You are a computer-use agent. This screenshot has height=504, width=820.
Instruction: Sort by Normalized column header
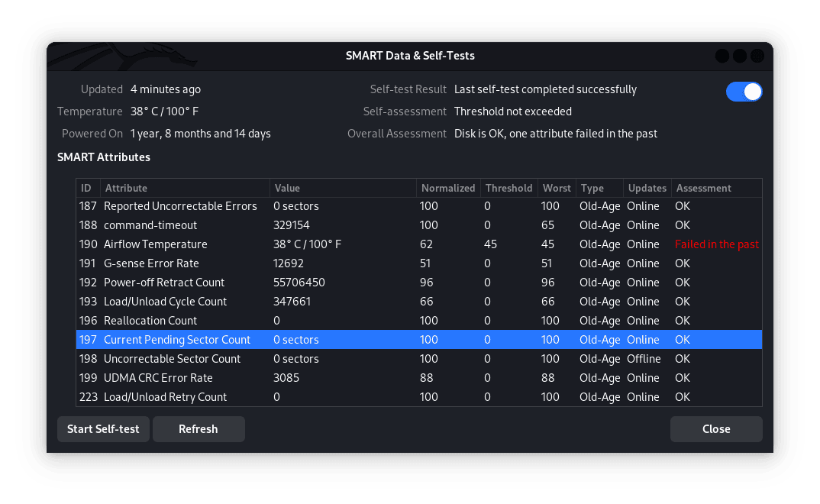tap(448, 188)
